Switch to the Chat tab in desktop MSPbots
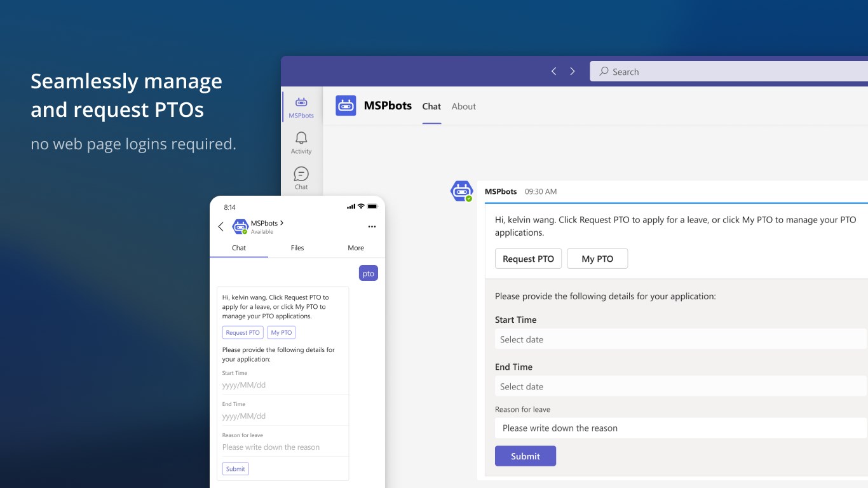The width and height of the screenshot is (868, 488). (431, 107)
